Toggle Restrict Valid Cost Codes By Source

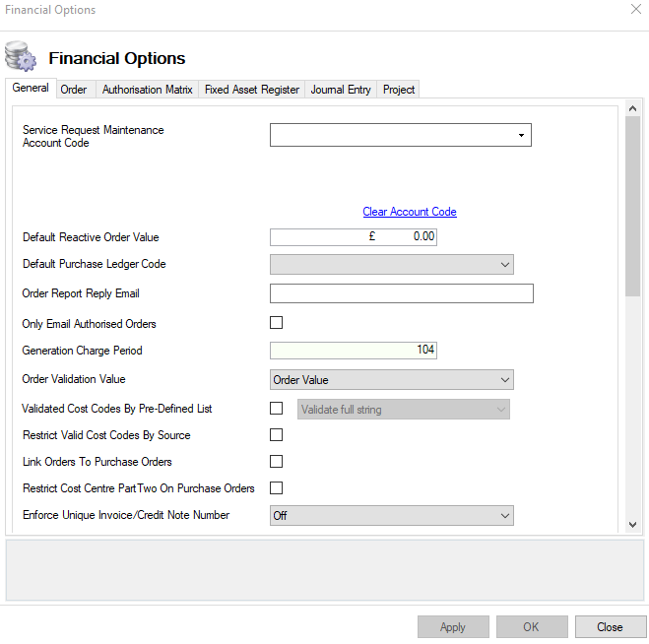tap(277, 435)
